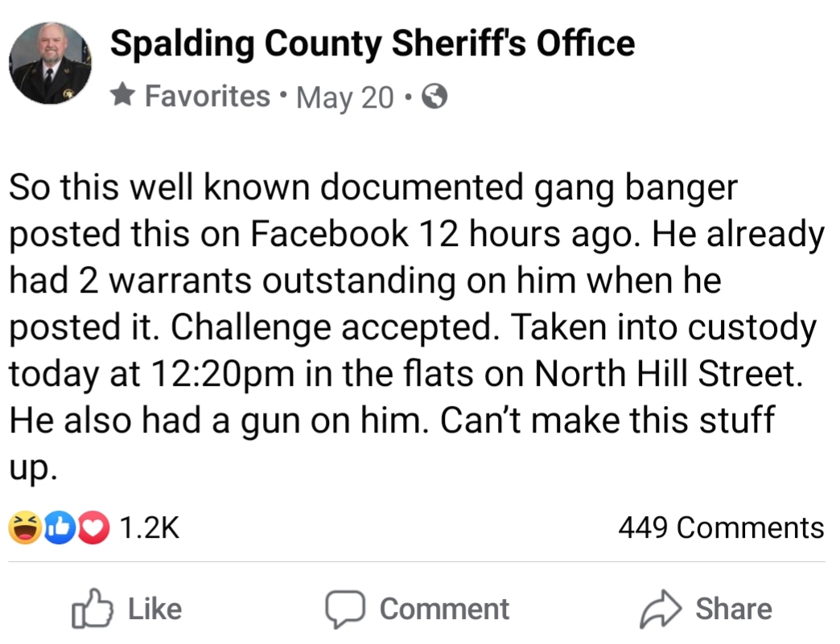The width and height of the screenshot is (840, 644).
Task: Click the public globe audience icon
Action: pyautogui.click(x=434, y=97)
